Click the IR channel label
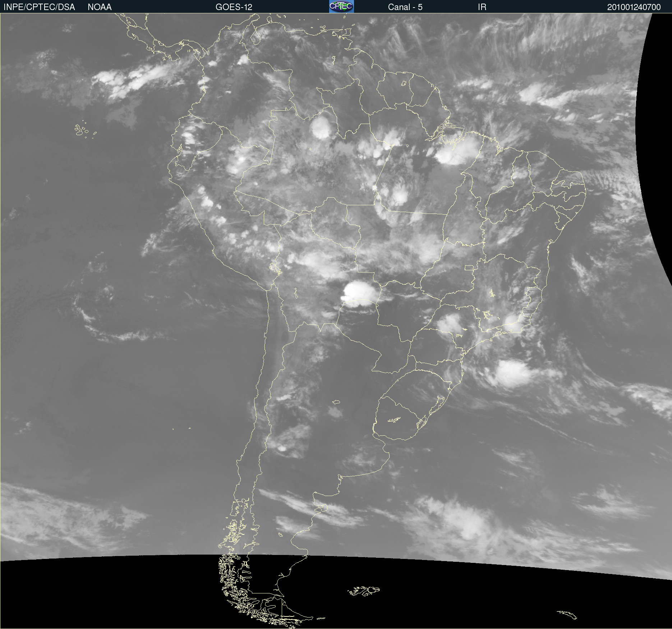Screen dimensions: 672x629 (482, 7)
